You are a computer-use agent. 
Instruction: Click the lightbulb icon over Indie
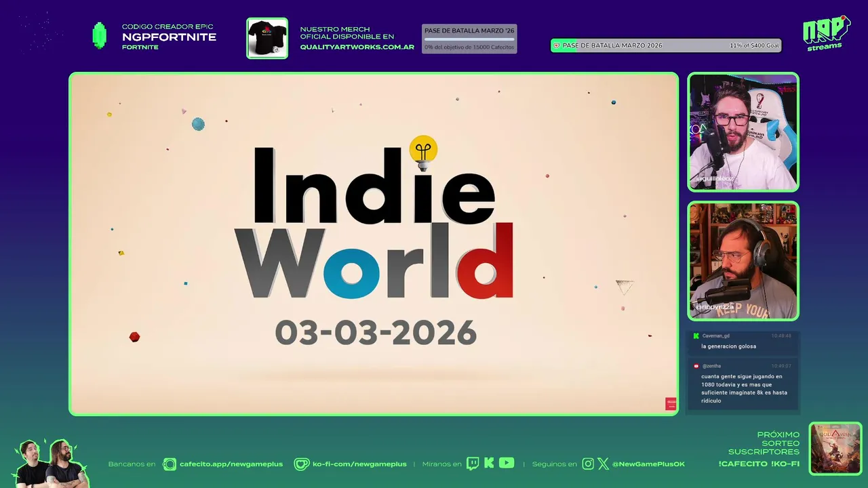pos(423,152)
